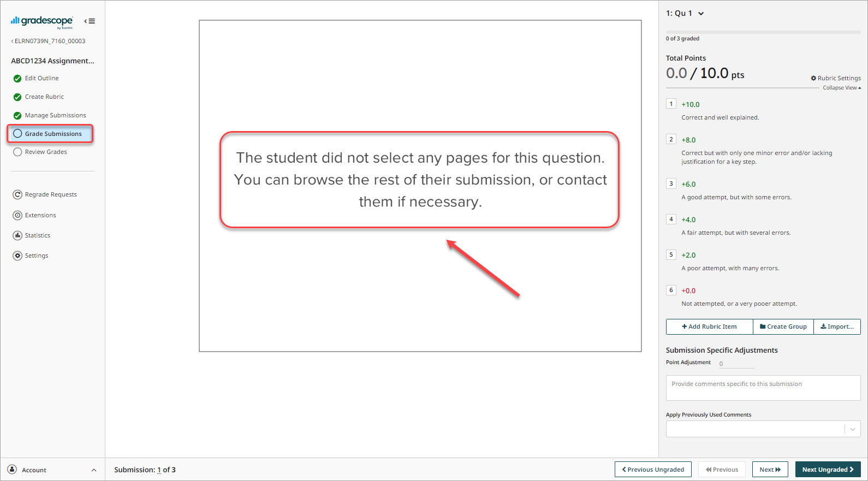Apply rubric item 2 (+8.0)

coord(671,139)
